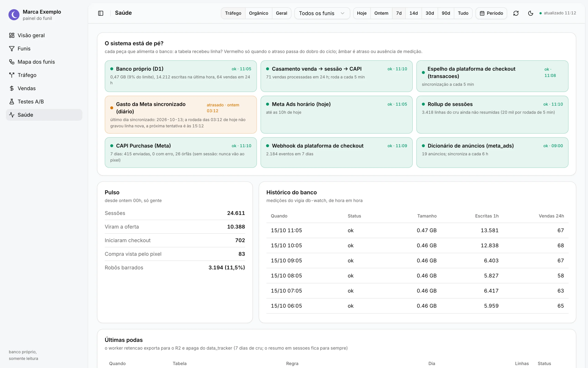Click the Marca Exemplo logo icon
Image resolution: width=588 pixels, height=368 pixels.
point(14,15)
